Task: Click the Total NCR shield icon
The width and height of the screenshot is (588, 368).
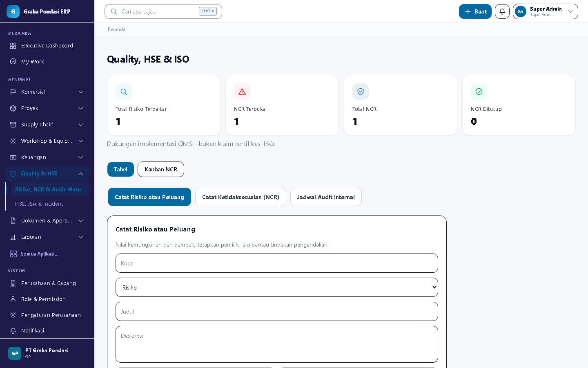Action: point(361,92)
